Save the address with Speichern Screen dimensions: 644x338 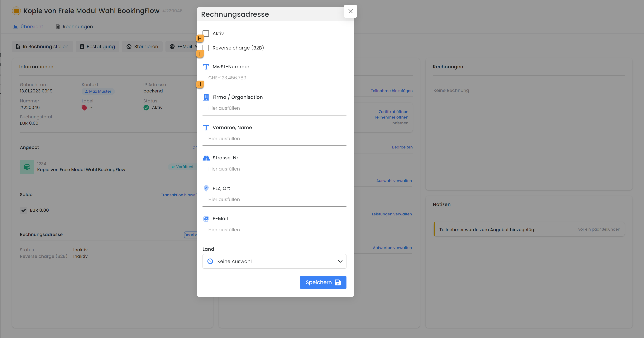point(323,282)
